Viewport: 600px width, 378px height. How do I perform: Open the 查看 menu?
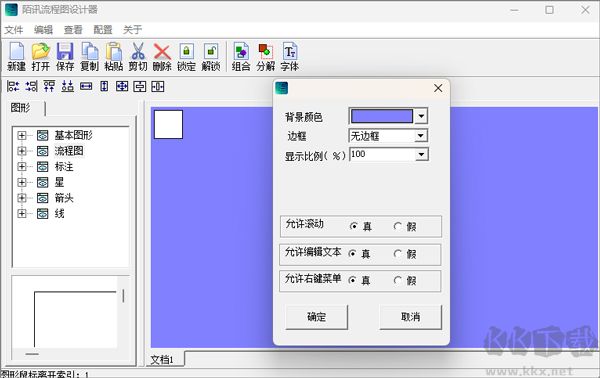coord(73,29)
